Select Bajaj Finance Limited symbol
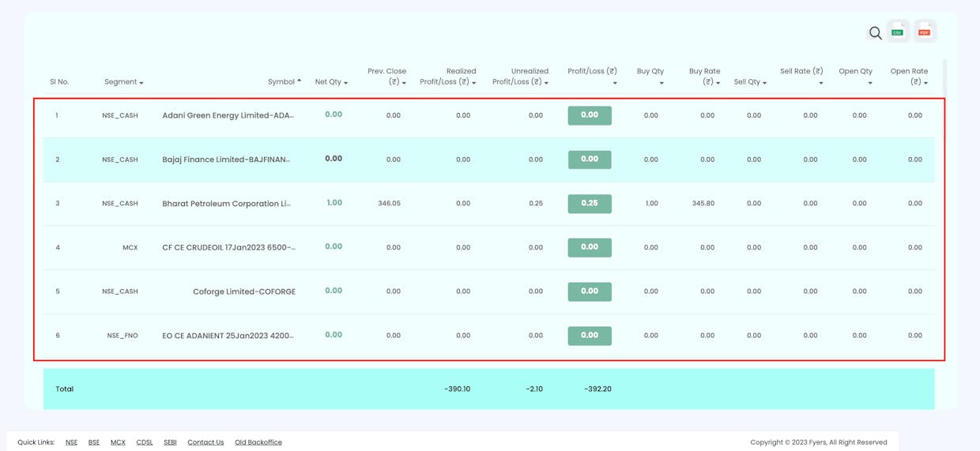The width and height of the screenshot is (980, 451). [226, 160]
